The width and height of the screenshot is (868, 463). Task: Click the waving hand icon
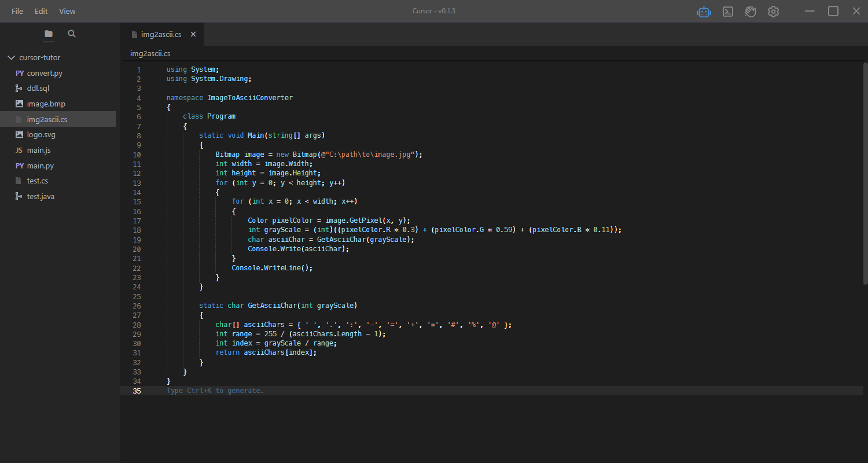751,12
